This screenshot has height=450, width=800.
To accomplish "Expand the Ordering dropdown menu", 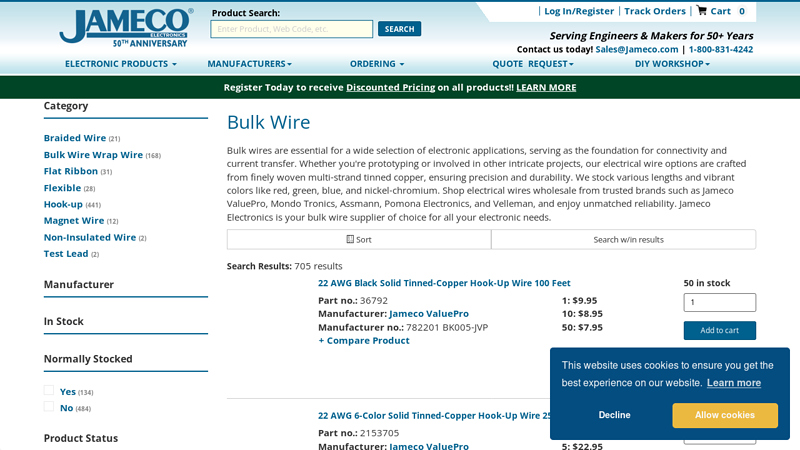I will [377, 64].
